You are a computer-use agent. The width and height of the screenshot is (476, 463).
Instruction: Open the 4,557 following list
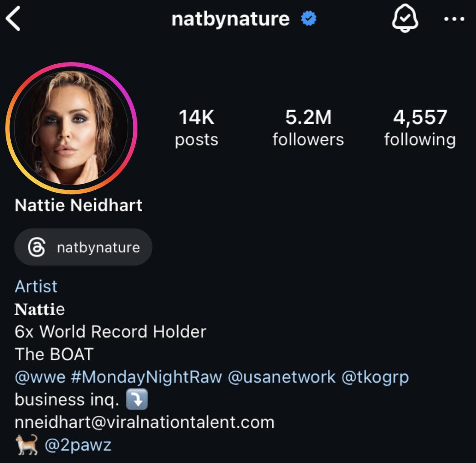419,128
